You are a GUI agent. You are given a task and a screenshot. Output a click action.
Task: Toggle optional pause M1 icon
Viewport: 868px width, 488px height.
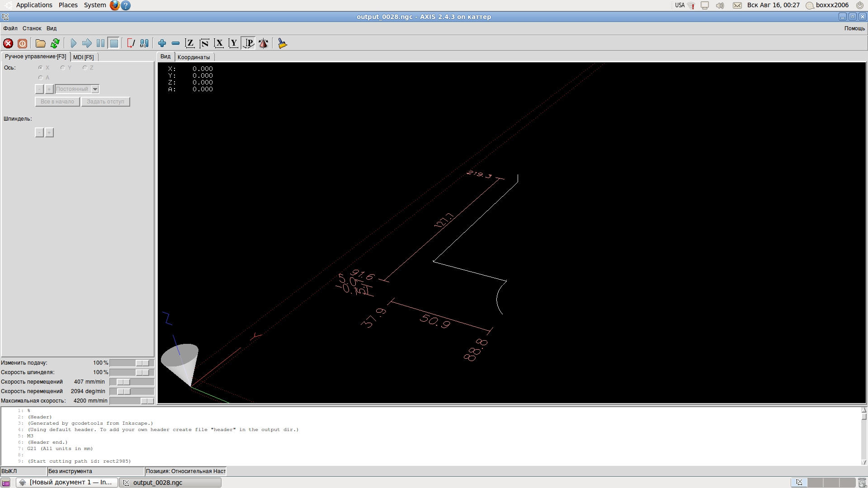tap(144, 43)
